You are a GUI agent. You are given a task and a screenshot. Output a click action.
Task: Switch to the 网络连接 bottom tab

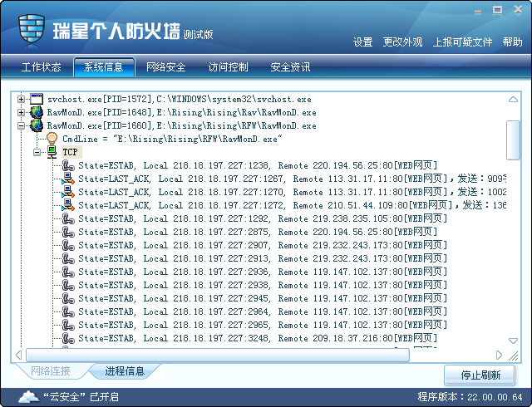[x=51, y=371]
